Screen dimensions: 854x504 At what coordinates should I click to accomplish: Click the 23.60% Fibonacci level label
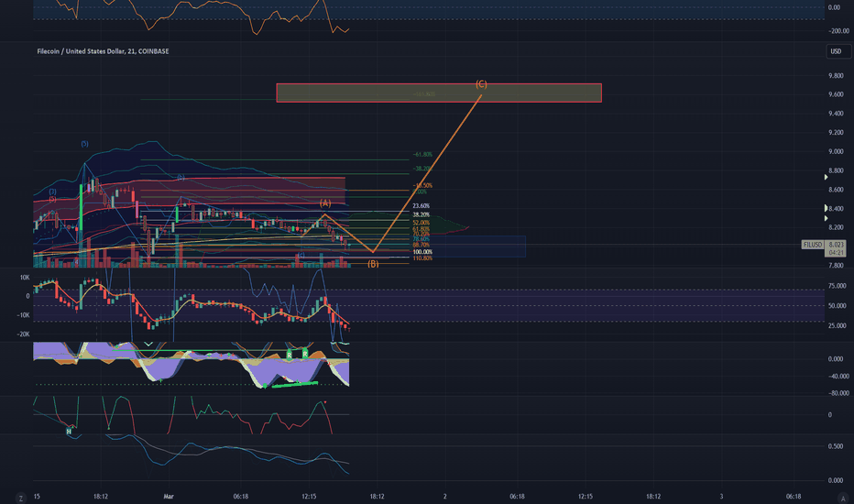click(421, 206)
